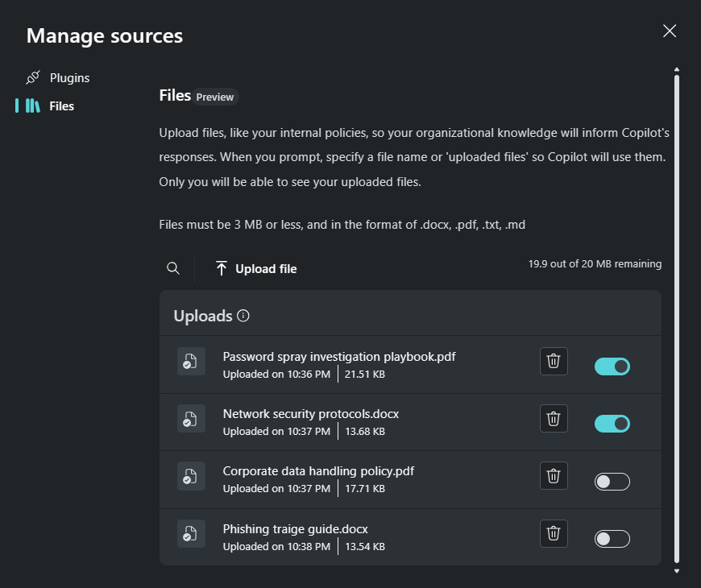Click the Plugins plug icon
Screen dimensions: 701x588
[33, 77]
